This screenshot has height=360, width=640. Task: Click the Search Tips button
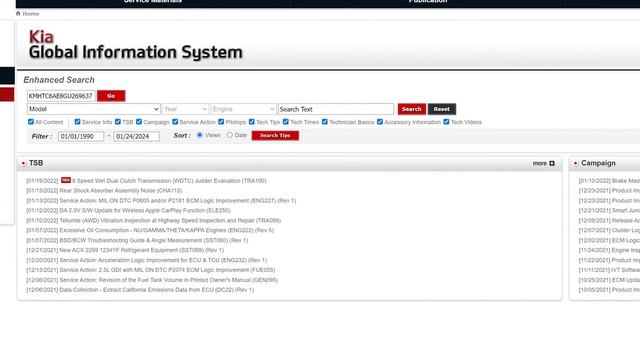(275, 136)
